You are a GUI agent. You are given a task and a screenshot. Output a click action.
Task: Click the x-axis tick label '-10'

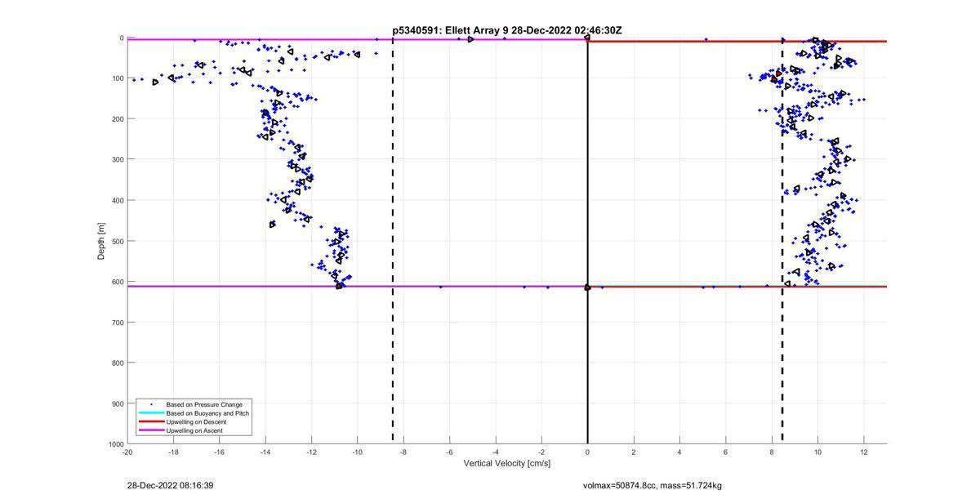click(357, 452)
